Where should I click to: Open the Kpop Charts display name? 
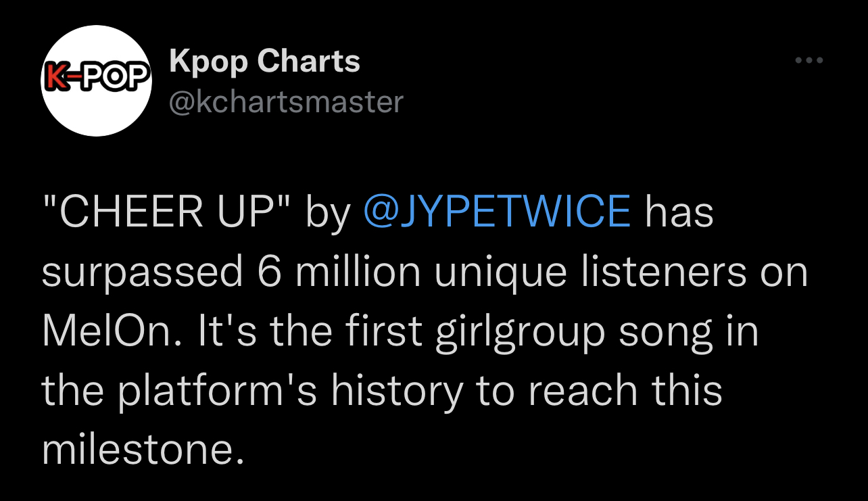click(264, 62)
